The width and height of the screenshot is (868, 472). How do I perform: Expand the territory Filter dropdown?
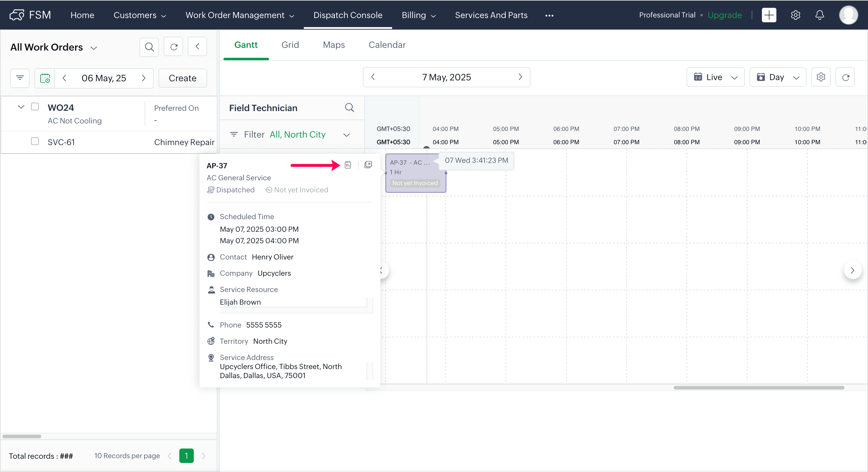pyautogui.click(x=346, y=135)
